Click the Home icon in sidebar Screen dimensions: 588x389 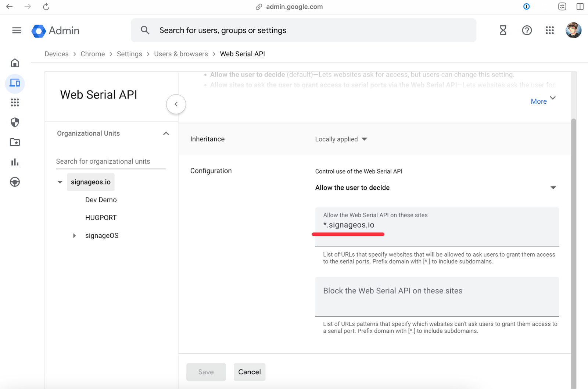(x=15, y=63)
